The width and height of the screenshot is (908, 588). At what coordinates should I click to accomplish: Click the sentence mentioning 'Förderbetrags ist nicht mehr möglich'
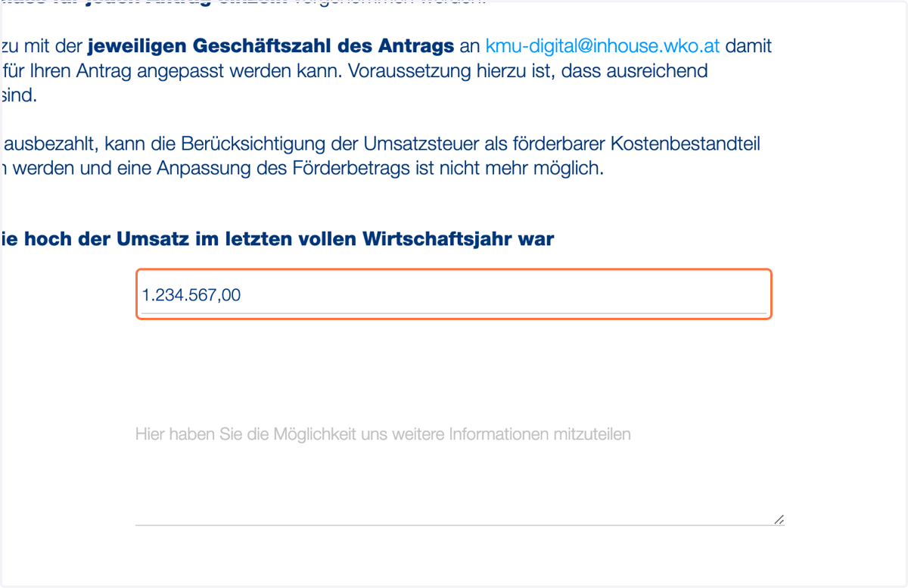tap(303, 168)
